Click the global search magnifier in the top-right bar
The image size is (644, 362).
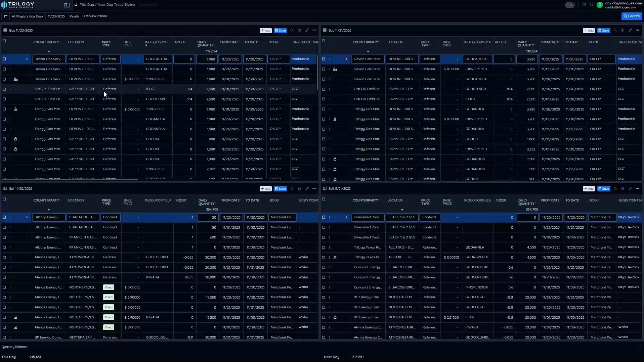[x=592, y=5]
